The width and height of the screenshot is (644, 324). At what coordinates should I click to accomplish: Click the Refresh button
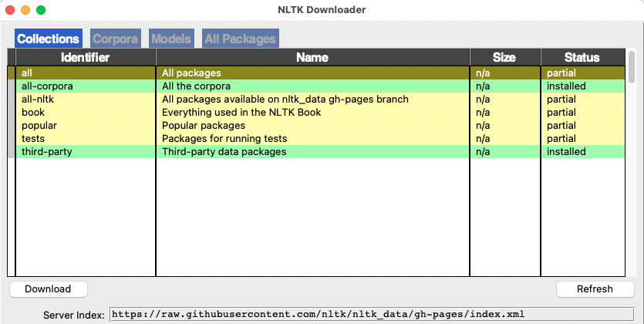point(595,289)
